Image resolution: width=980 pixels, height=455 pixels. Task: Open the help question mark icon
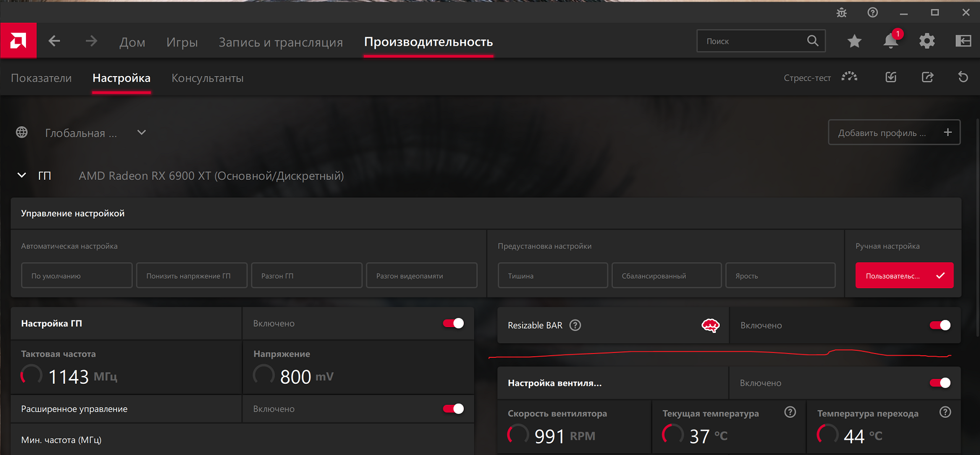click(873, 12)
